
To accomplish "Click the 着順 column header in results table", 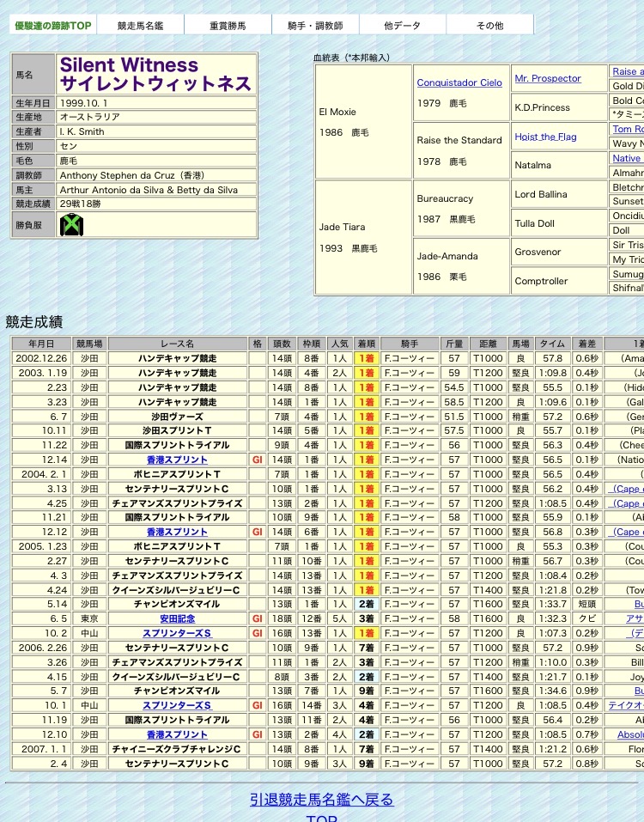I will [366, 344].
